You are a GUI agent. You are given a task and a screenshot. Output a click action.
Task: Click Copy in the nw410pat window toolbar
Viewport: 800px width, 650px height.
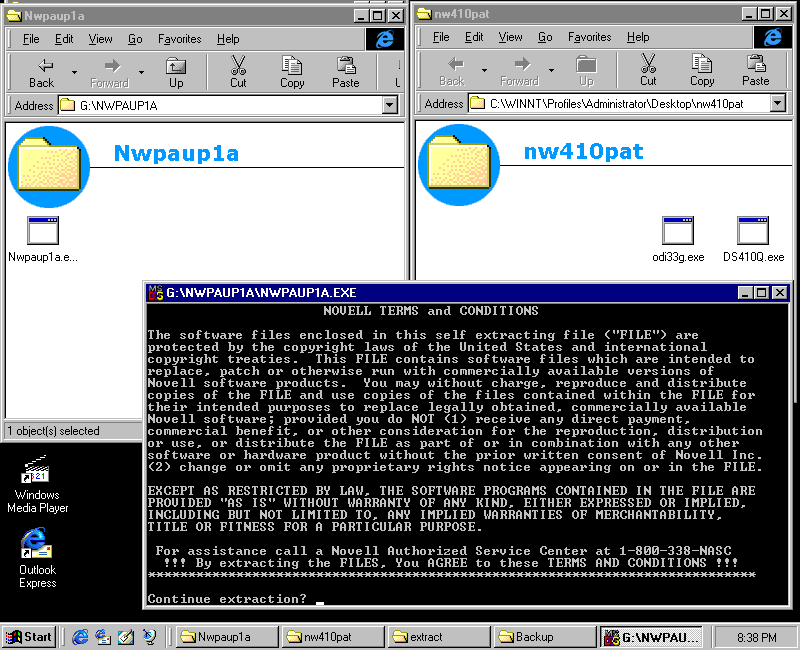702,71
